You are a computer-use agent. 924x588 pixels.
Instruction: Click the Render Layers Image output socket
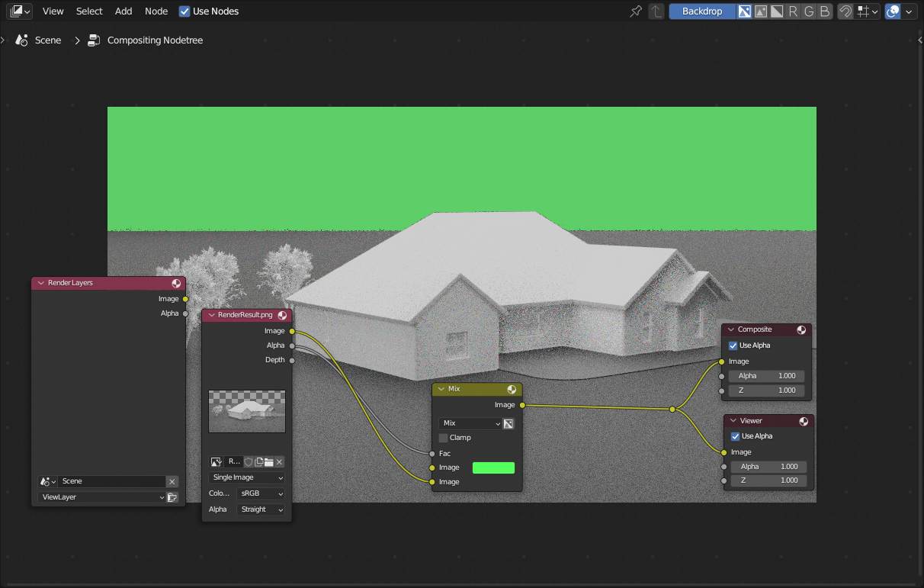tap(185, 299)
